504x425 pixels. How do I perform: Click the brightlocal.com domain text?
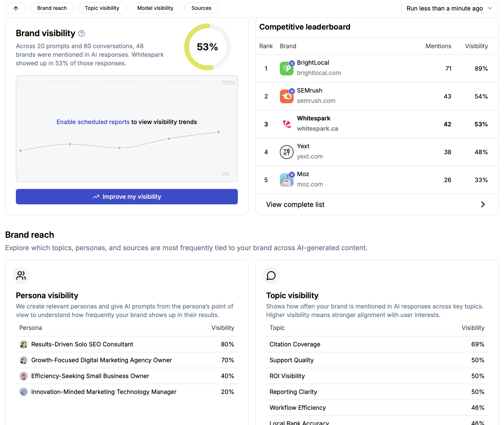[x=319, y=73]
